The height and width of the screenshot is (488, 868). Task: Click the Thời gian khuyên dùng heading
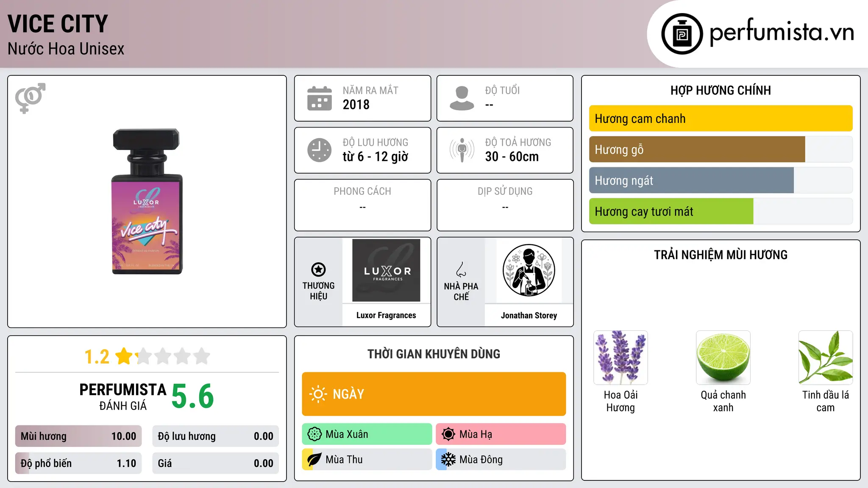point(434,354)
